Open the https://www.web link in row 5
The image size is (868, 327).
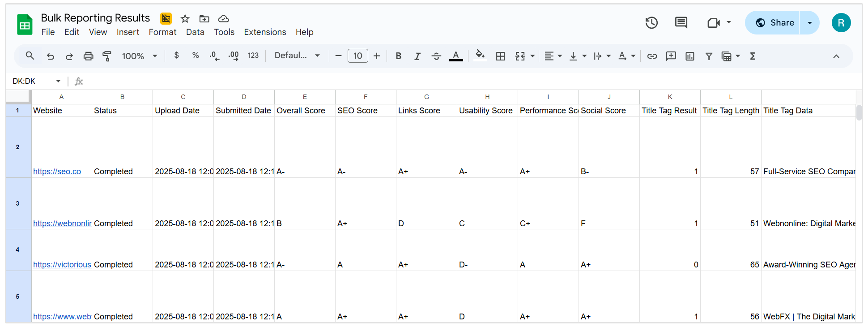[x=62, y=317]
